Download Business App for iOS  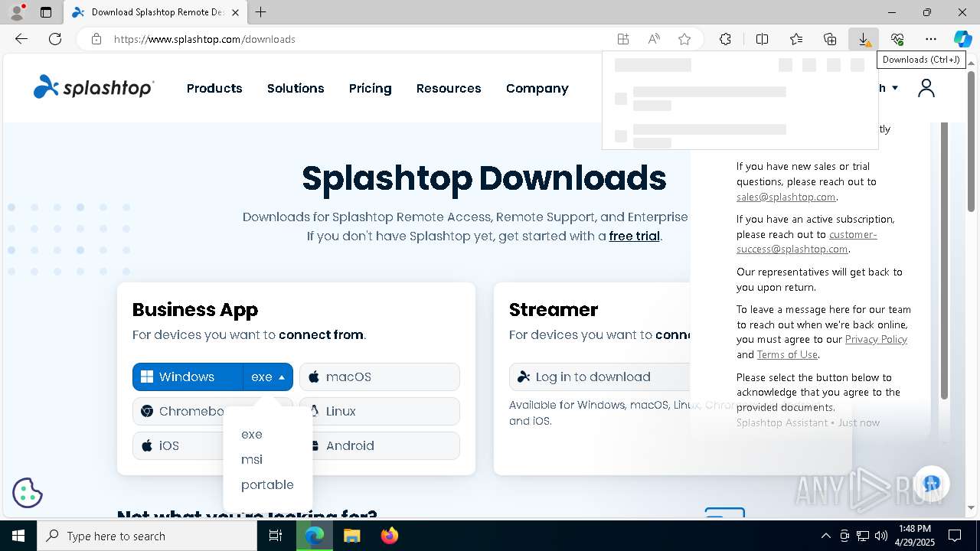pos(178,445)
